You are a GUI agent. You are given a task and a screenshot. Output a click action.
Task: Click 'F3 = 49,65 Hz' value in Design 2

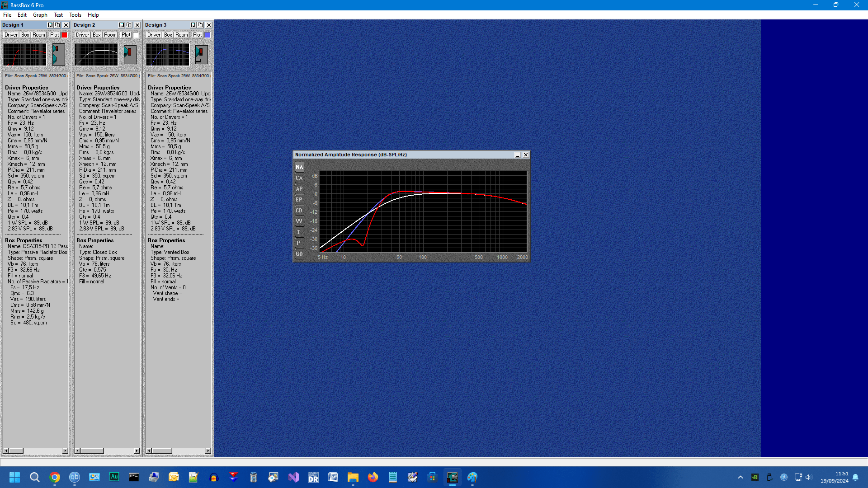(95, 276)
